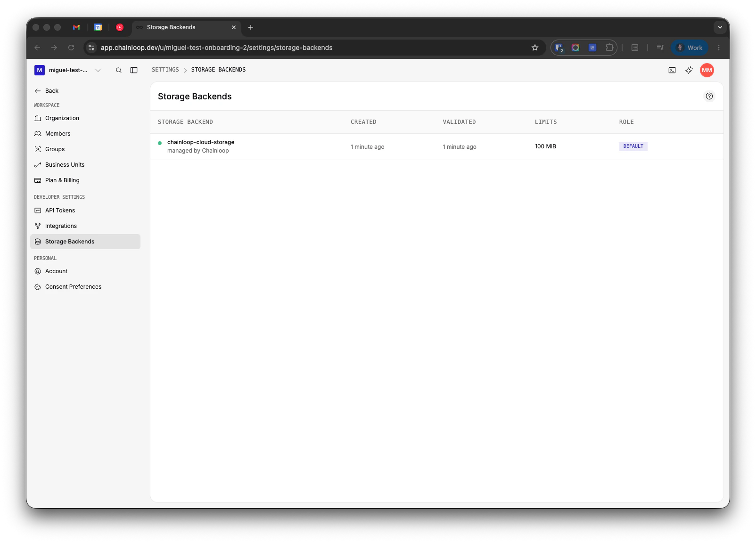
Task: Toggle the sidebar panel collapse icon
Action: 134,70
